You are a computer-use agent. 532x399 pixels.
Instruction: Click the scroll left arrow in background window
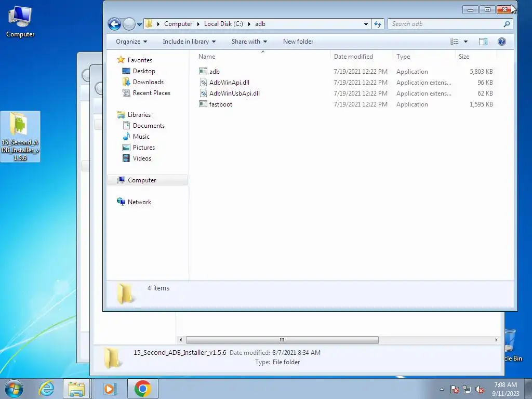[x=181, y=340]
